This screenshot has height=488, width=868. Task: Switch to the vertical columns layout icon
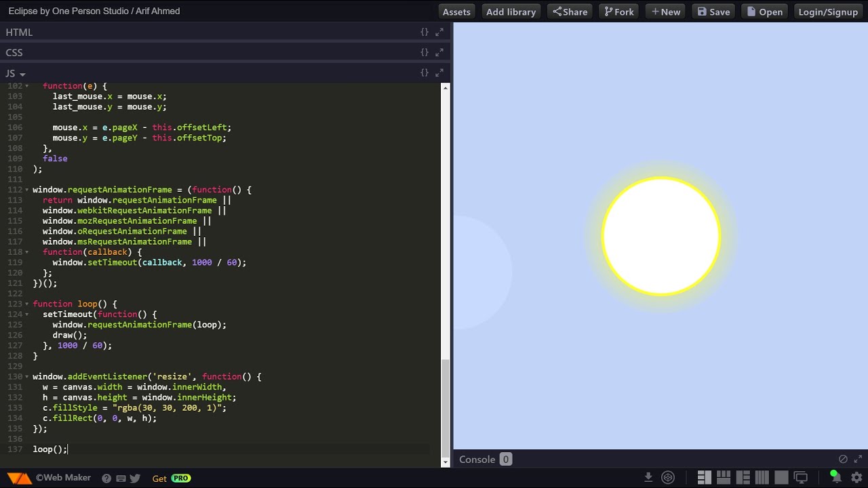(762, 477)
